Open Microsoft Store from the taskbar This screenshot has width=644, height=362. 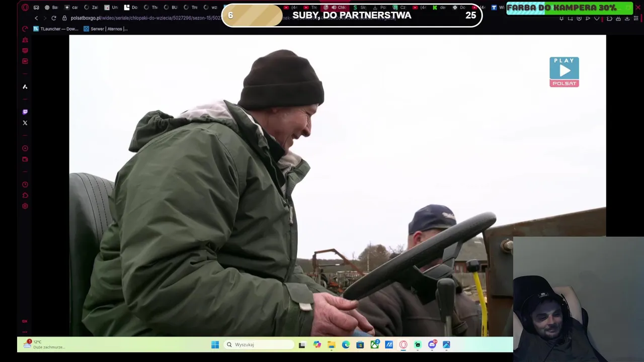point(360,344)
